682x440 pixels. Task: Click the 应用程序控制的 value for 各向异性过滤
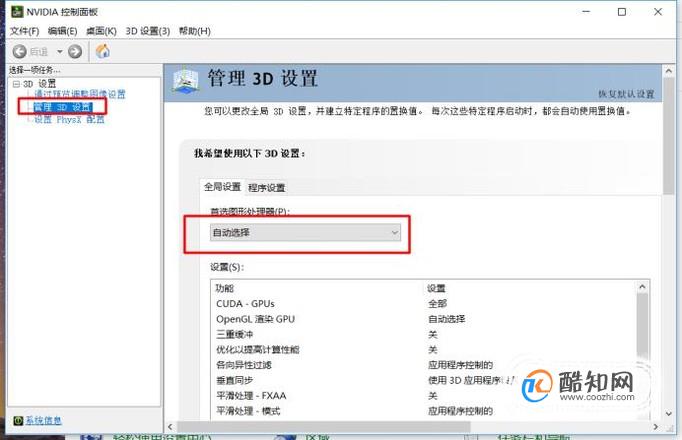460,365
